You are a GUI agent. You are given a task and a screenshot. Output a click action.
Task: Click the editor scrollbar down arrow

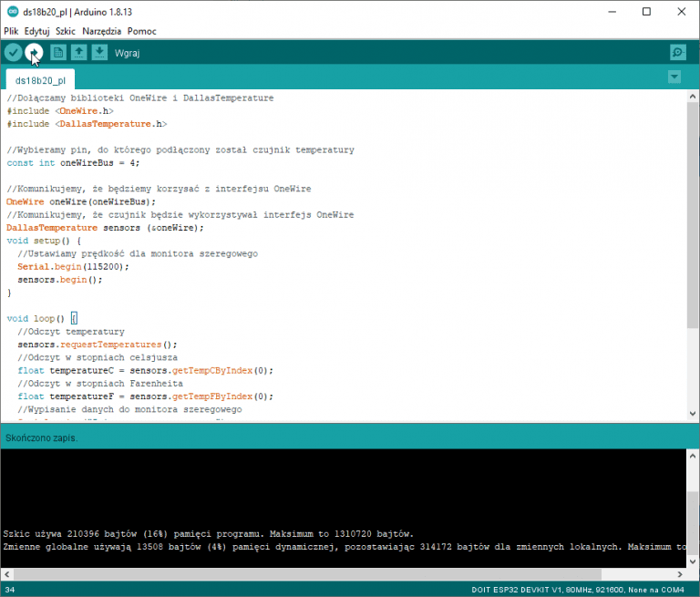coord(693,415)
